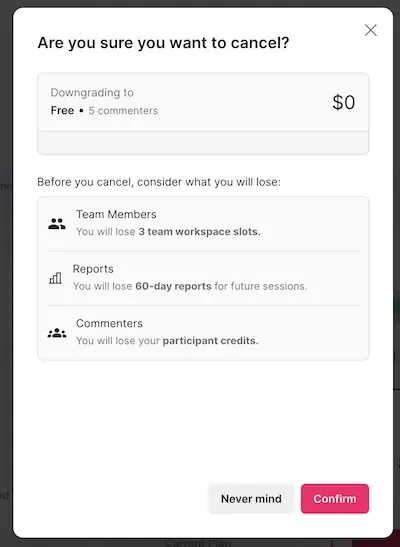Click 'for future sessions' text in Reports row
This screenshot has height=547, width=400.
click(x=261, y=286)
